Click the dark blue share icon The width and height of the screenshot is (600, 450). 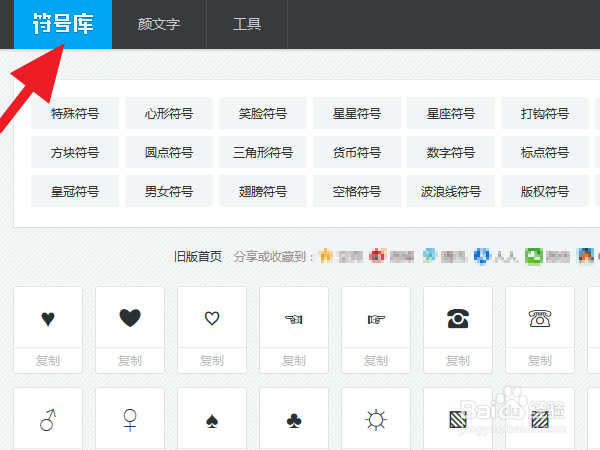tap(481, 256)
